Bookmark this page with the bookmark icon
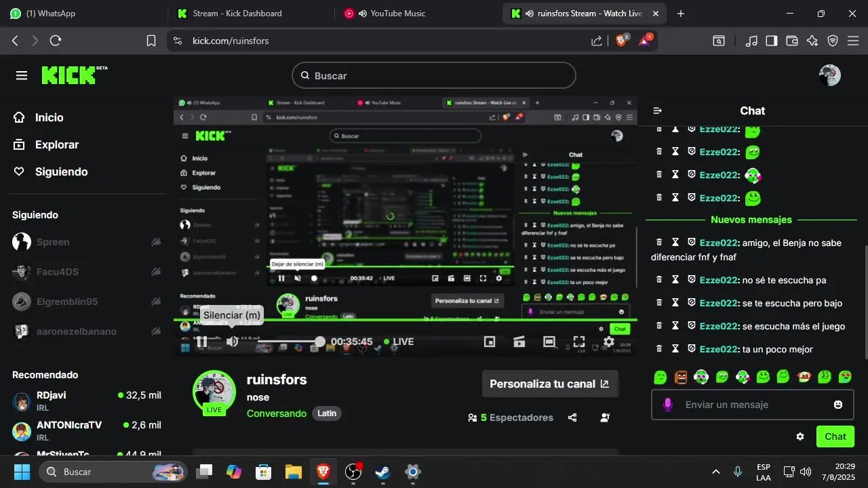 coord(151,41)
